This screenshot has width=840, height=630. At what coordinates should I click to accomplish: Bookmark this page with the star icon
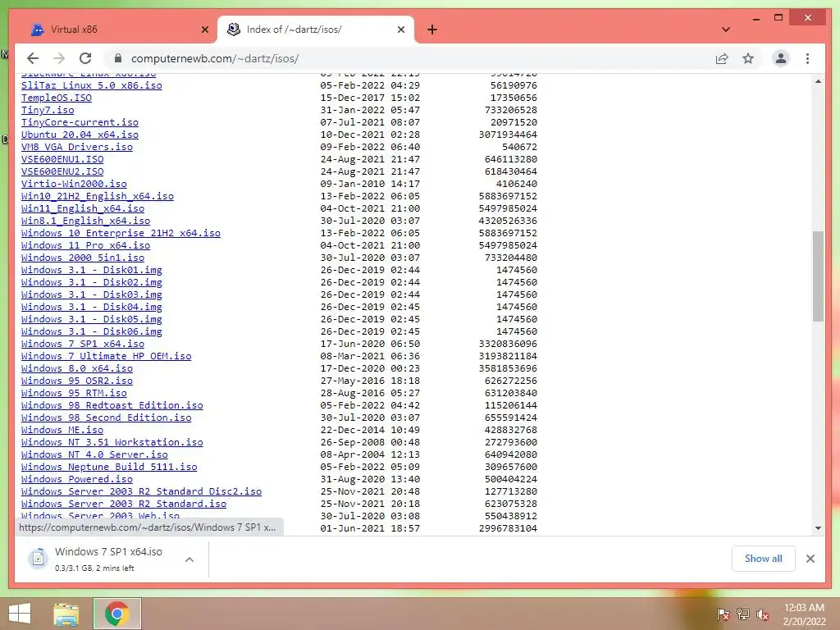(748, 58)
